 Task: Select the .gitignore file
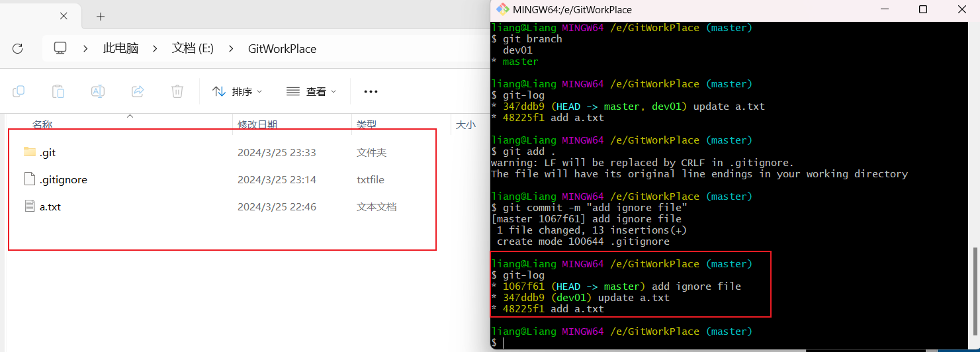[x=64, y=179]
